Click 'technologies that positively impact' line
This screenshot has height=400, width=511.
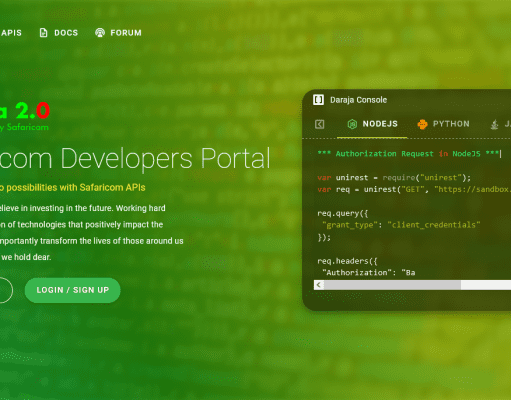pyautogui.click(x=81, y=225)
